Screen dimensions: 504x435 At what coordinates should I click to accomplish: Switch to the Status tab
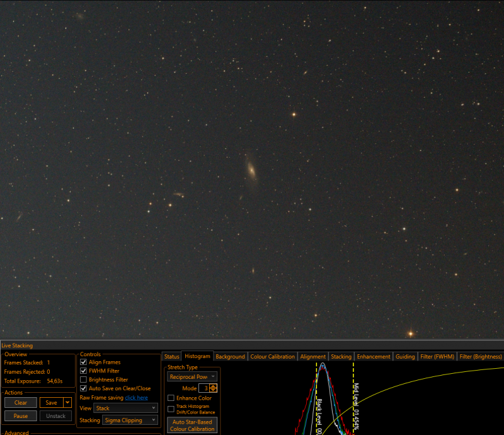[171, 356]
